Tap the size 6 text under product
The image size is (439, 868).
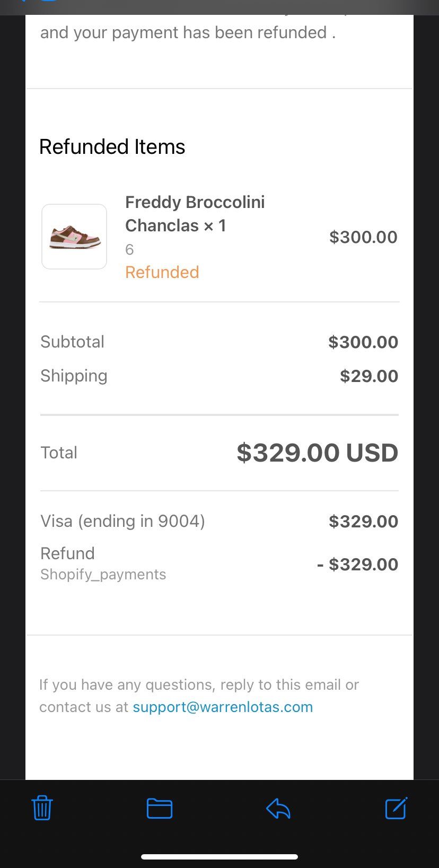(129, 249)
